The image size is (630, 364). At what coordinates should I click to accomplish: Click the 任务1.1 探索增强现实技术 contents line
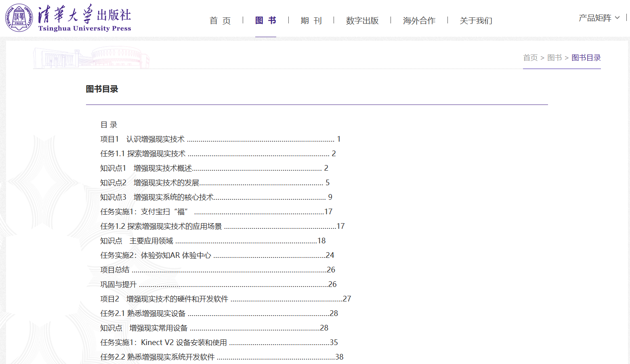(218, 154)
